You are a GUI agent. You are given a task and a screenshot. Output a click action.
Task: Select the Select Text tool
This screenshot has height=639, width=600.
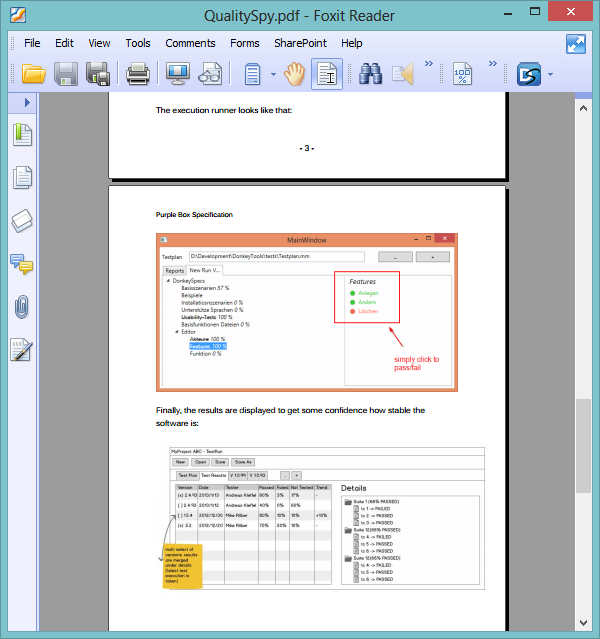(x=327, y=74)
